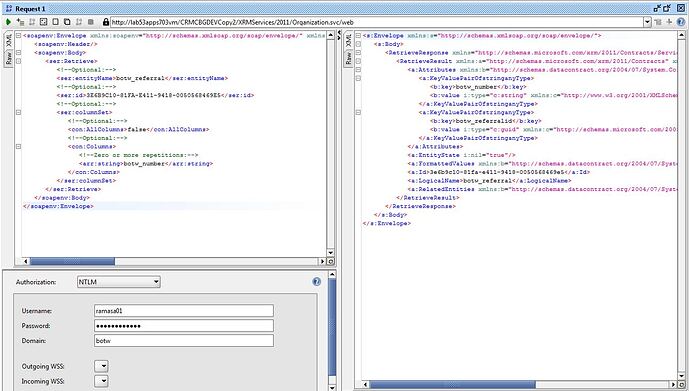Click request editor scroll-down arrow

coord(331,253)
